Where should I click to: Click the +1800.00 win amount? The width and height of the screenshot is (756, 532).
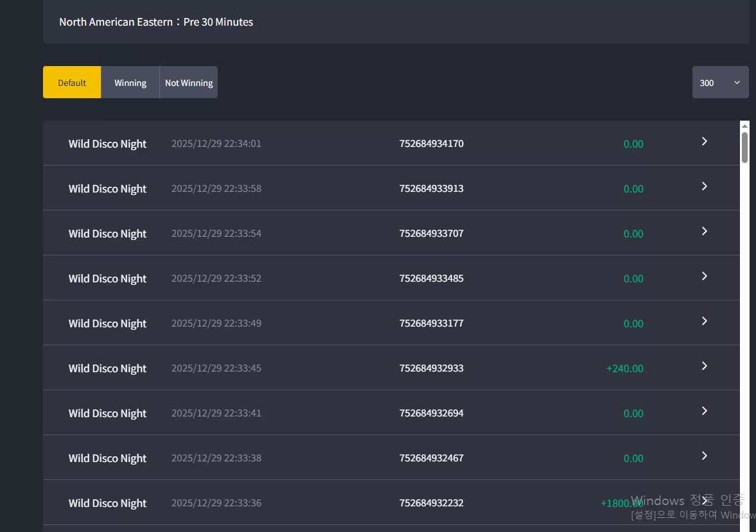pyautogui.click(x=622, y=503)
